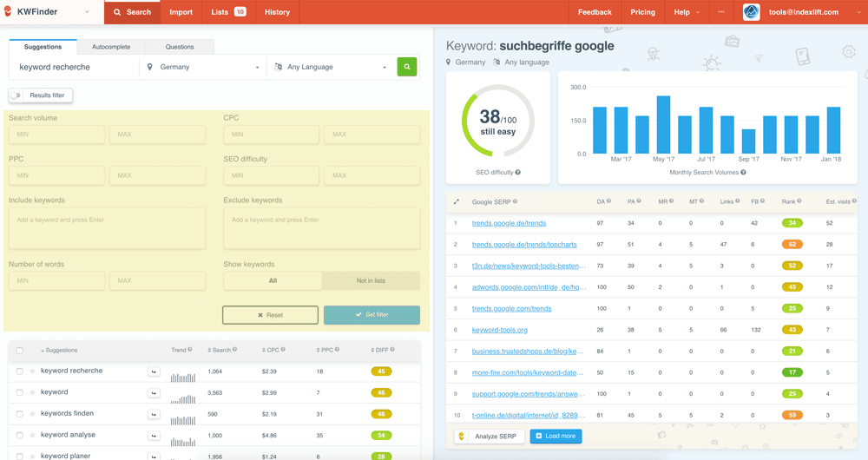Open the Feedback link

(x=595, y=11)
